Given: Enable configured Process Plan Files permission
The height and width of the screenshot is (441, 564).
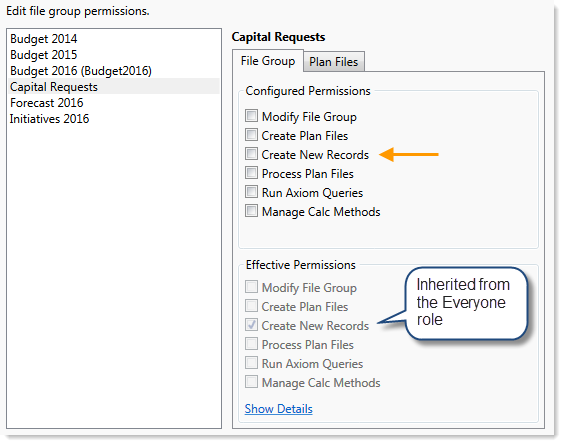Looking at the screenshot, I should pos(251,173).
